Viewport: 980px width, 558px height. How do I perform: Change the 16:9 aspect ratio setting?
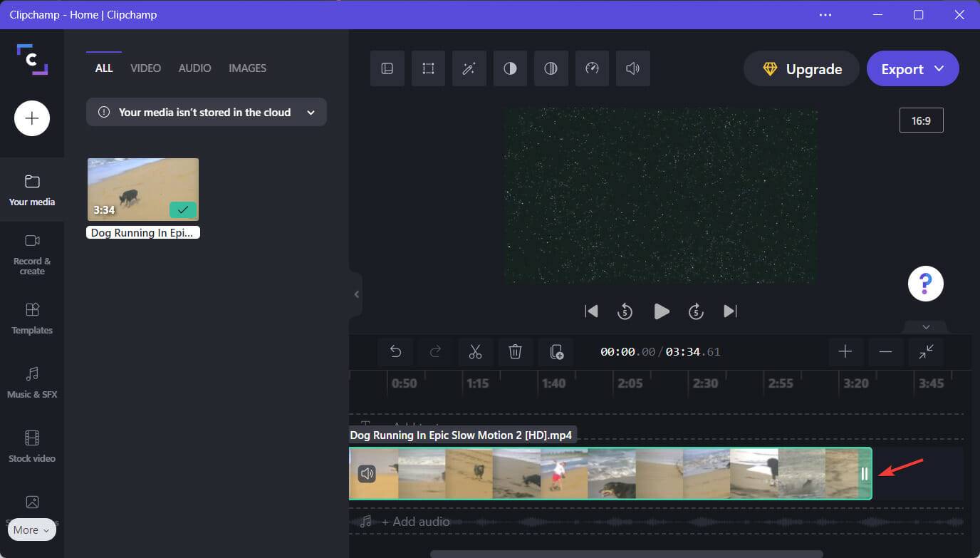pyautogui.click(x=921, y=120)
